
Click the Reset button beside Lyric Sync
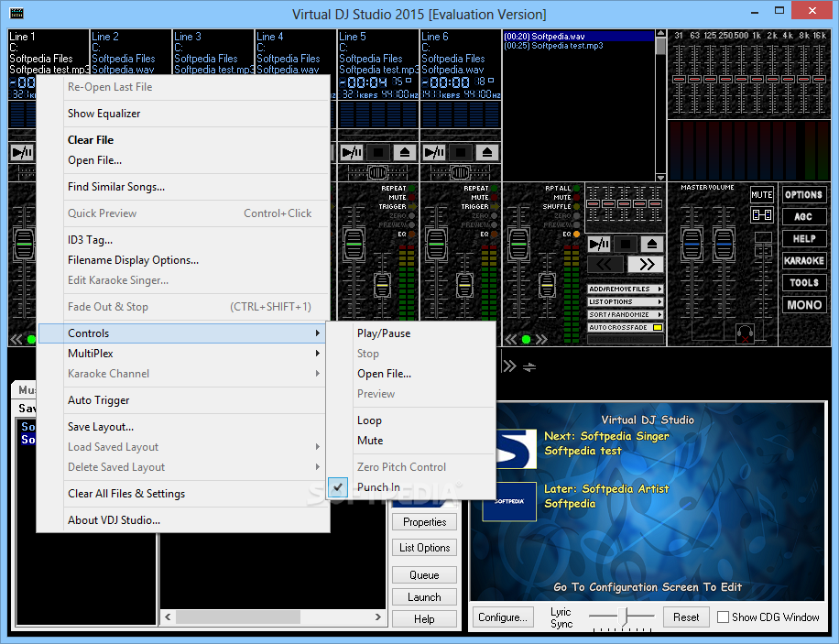pos(686,617)
